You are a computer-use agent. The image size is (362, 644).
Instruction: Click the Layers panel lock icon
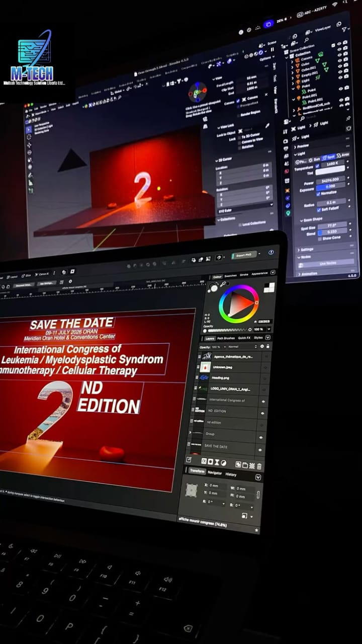click(268, 346)
